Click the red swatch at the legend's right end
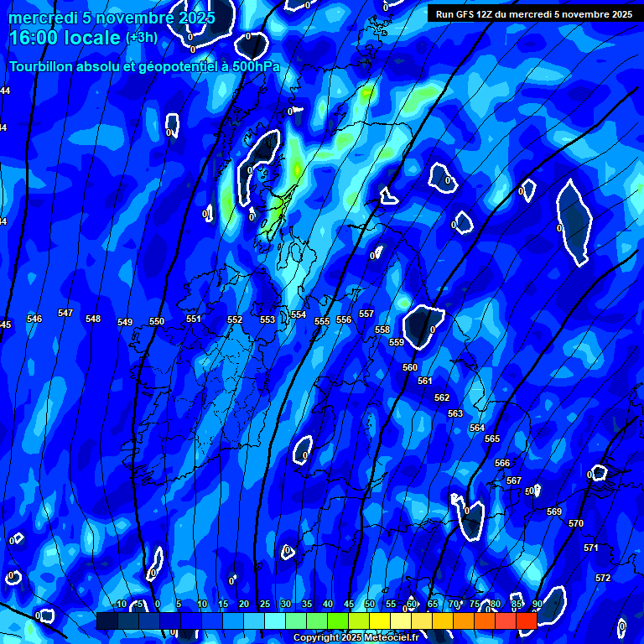This screenshot has width=644, height=644. pos(526,621)
